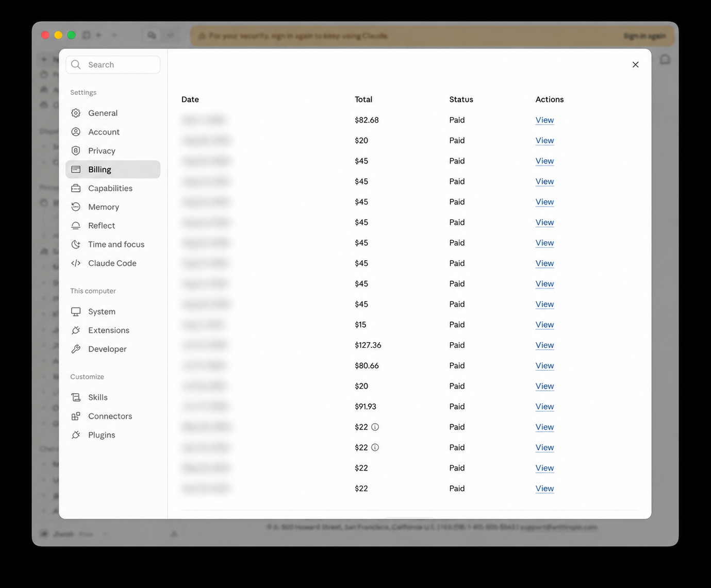Image resolution: width=711 pixels, height=588 pixels.
Task: Click the Skills icon in Customize
Action: point(76,397)
